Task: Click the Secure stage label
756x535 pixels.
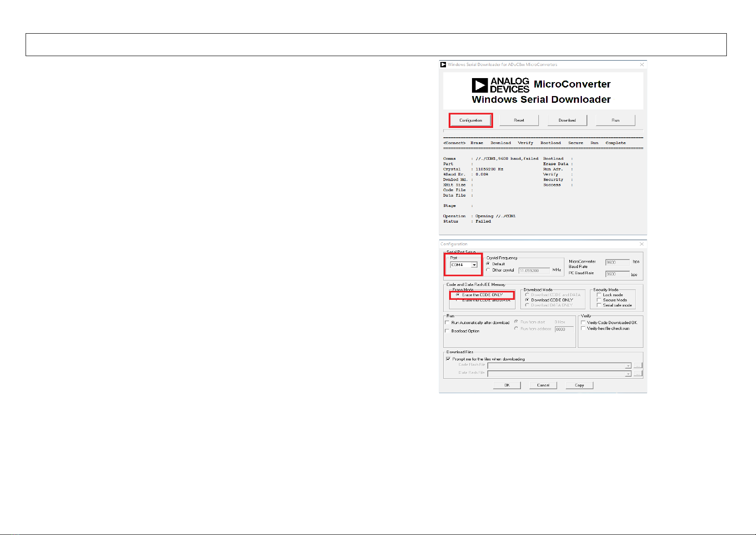Action: 576,143
